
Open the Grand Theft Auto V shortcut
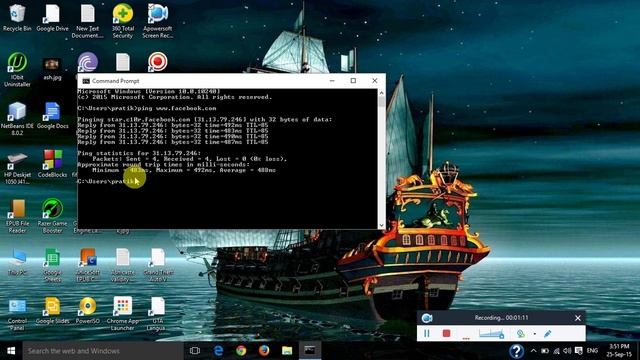(158, 265)
